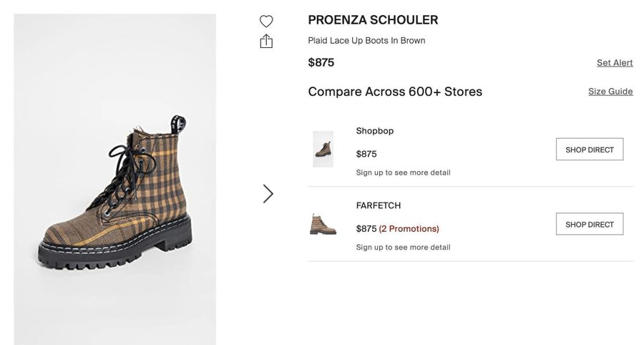Select the FARFETCH store name
Image resolution: width=644 pixels, height=345 pixels.
(x=379, y=205)
